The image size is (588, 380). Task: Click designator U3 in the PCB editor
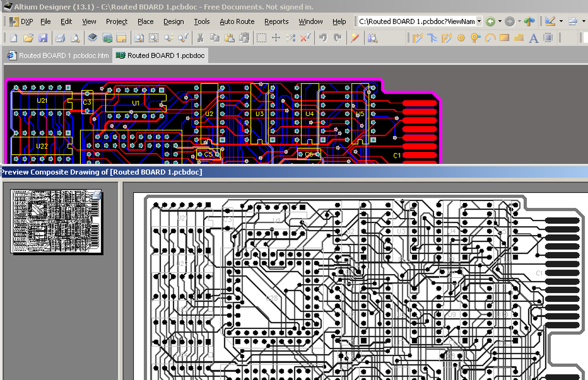click(260, 113)
